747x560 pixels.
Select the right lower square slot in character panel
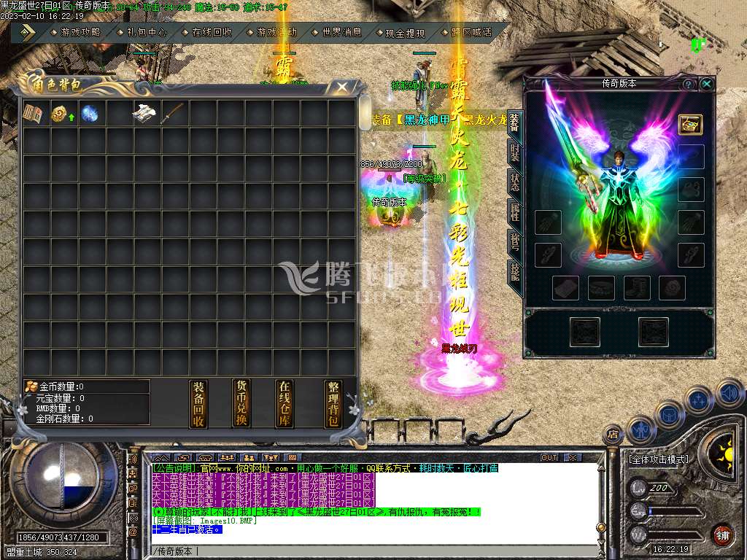click(653, 332)
